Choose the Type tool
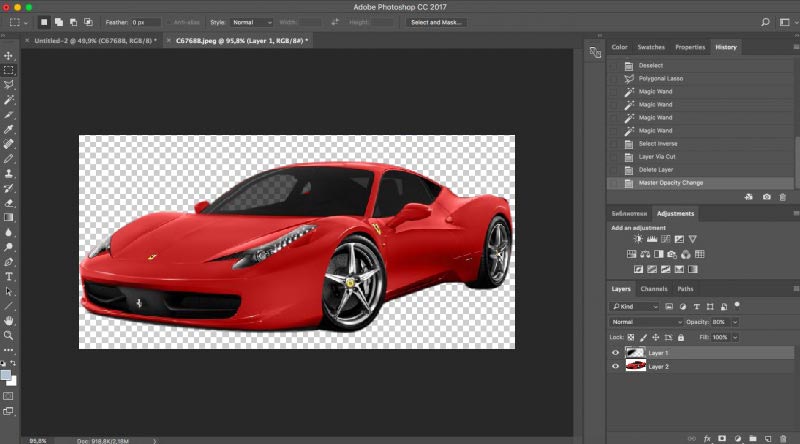Screen dimensions: 800x444 9,276
